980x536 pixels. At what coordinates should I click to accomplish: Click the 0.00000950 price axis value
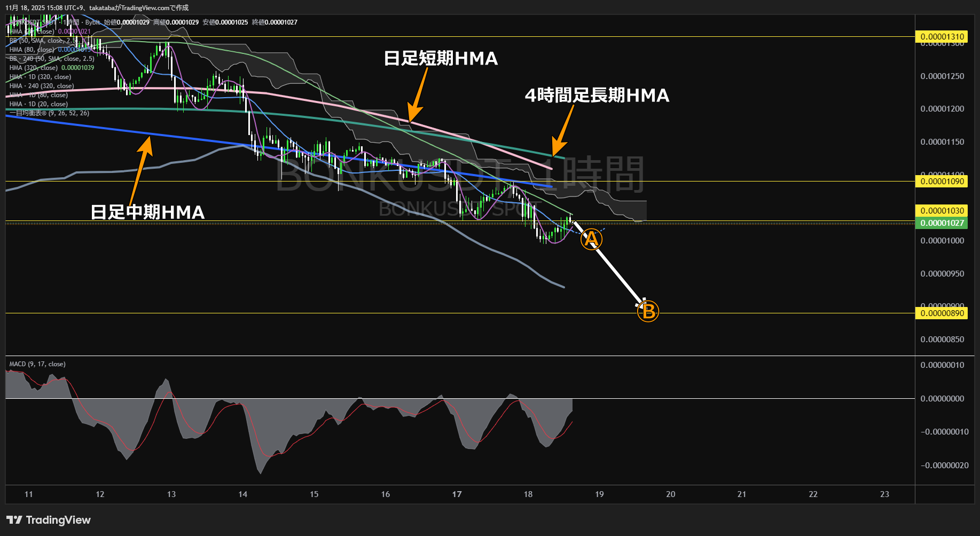[x=943, y=274]
